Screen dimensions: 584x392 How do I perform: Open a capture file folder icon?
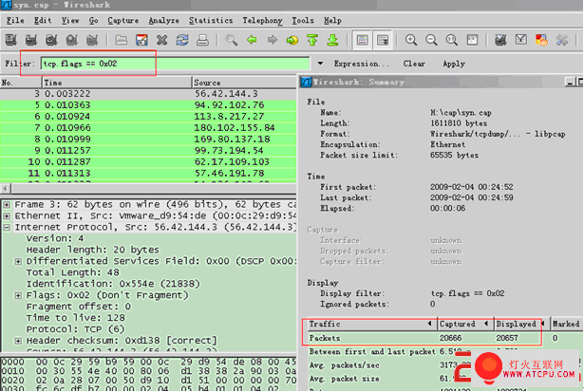(x=121, y=40)
